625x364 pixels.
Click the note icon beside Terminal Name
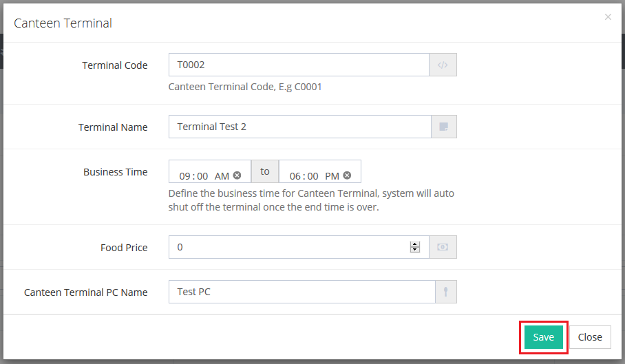pos(443,127)
